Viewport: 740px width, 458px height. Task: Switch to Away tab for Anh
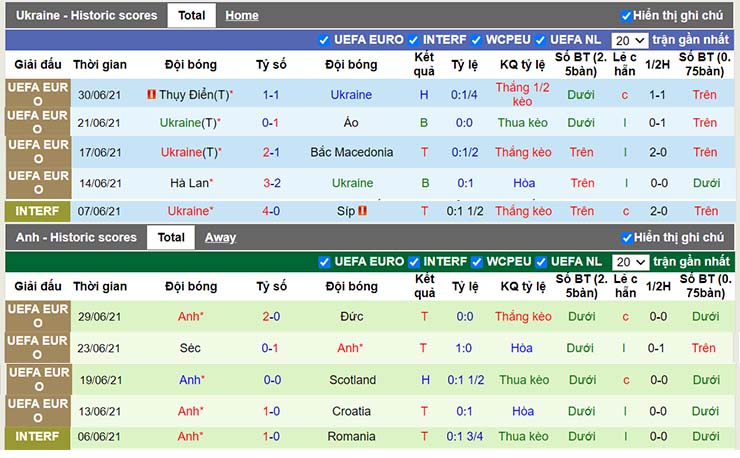coord(220,237)
